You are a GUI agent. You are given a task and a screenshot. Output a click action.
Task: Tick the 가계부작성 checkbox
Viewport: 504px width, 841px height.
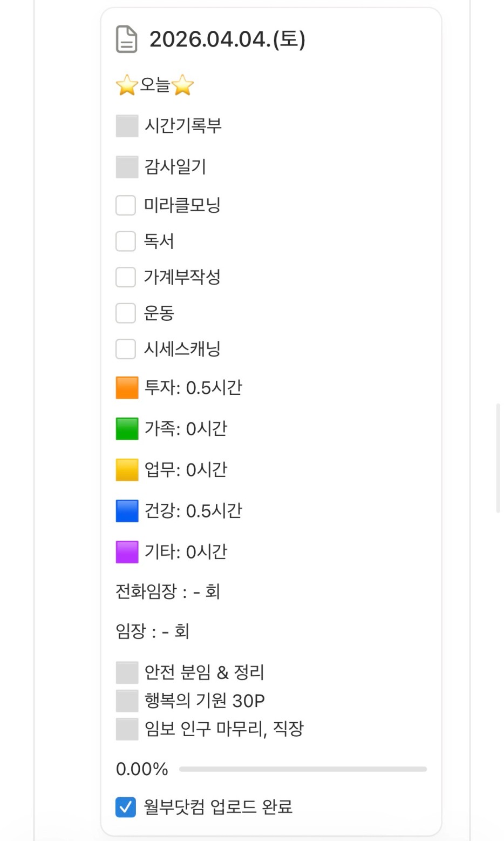[126, 277]
